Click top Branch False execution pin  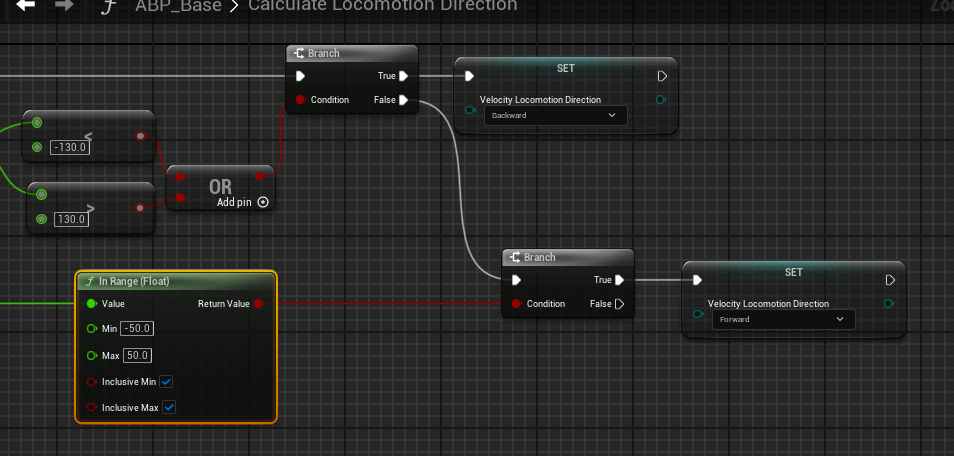(403, 100)
